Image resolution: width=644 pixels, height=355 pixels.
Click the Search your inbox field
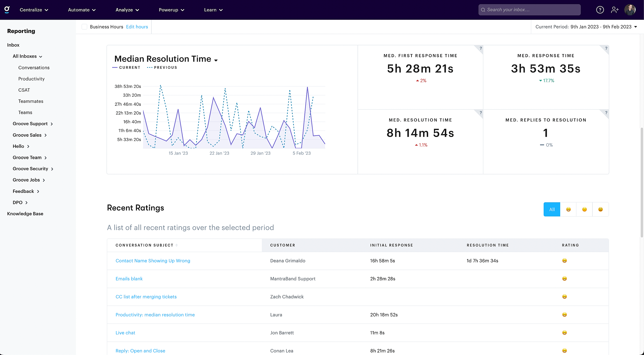[x=530, y=10]
